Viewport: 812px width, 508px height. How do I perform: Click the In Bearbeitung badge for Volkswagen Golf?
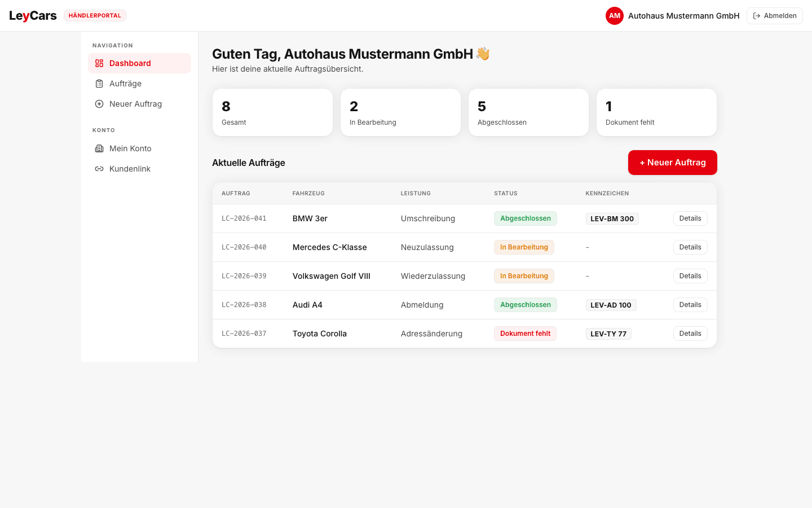[x=524, y=276]
